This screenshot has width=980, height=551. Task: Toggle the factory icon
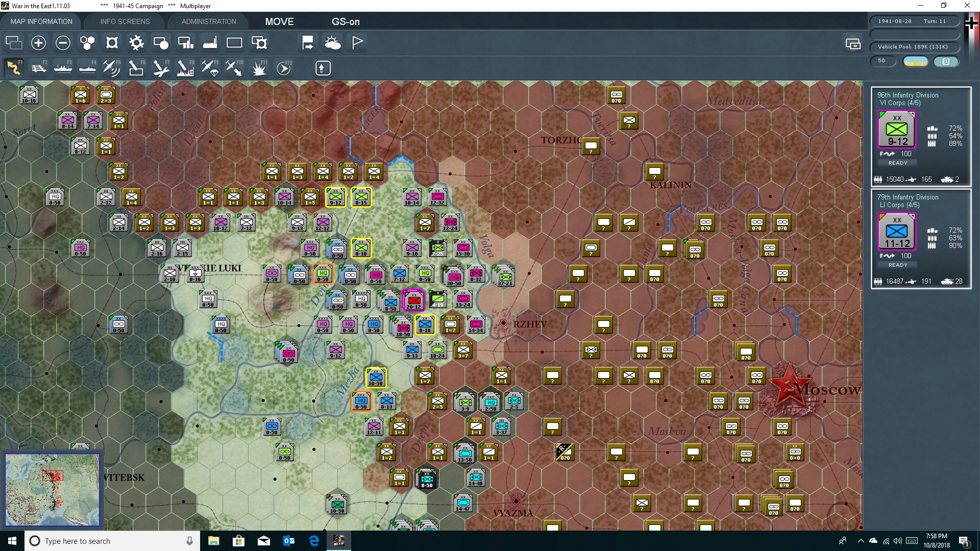pos(210,43)
